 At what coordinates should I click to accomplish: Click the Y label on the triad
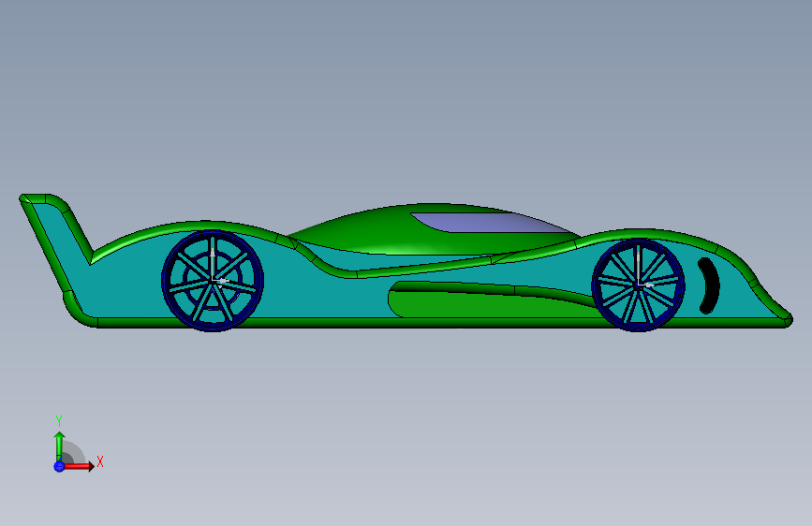[x=59, y=421]
